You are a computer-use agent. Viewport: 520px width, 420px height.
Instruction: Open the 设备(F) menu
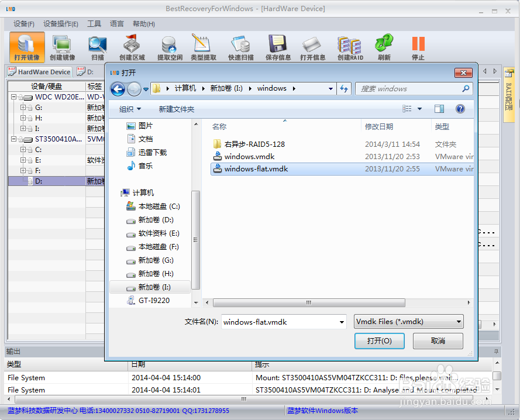point(23,24)
